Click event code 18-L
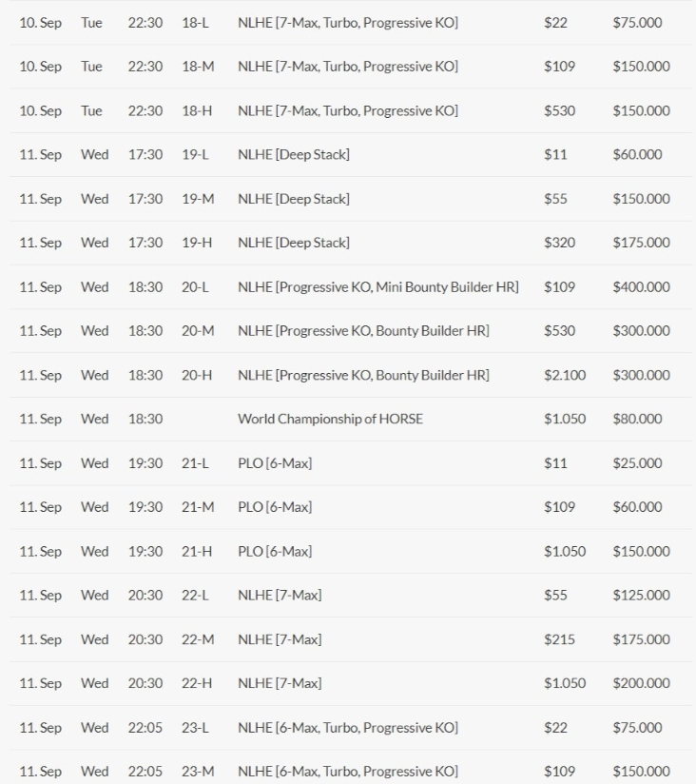696x784 pixels. click(x=195, y=22)
